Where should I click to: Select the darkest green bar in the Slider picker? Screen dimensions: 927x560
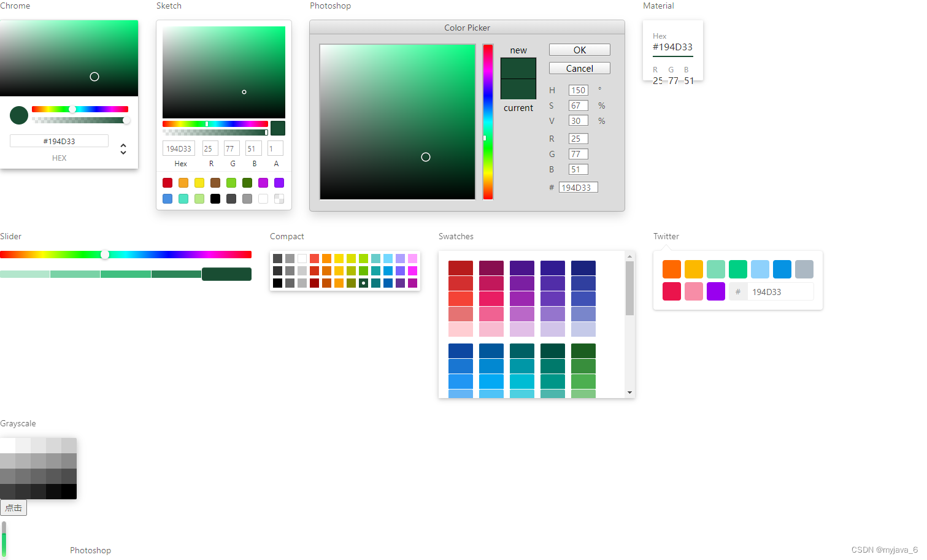pyautogui.click(x=226, y=274)
